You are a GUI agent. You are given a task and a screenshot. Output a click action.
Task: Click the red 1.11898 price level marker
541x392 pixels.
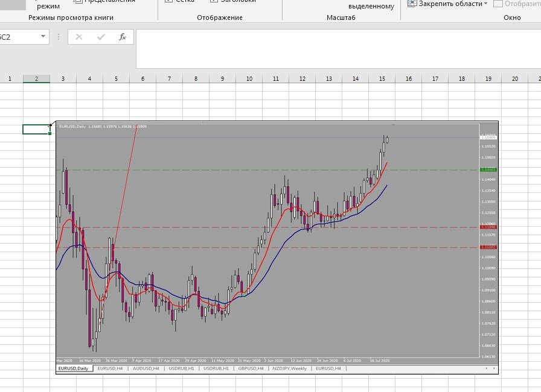[488, 227]
